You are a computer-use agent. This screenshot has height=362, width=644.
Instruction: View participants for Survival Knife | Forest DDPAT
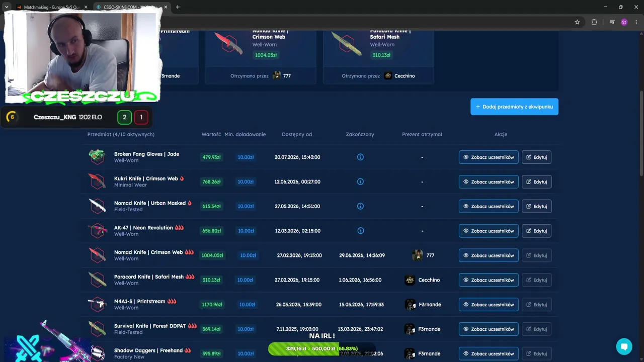click(489, 329)
